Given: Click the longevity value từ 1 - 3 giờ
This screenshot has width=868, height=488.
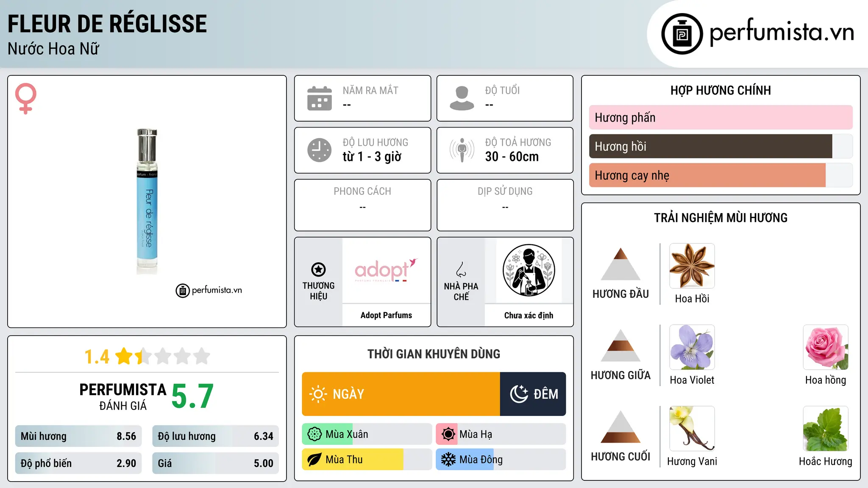Looking at the screenshot, I should pos(372,157).
